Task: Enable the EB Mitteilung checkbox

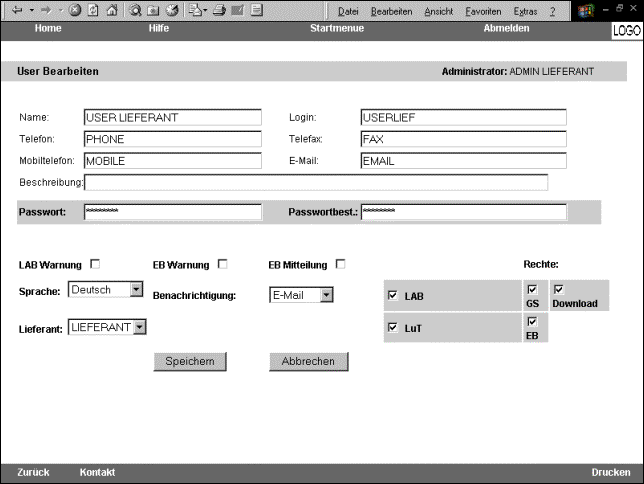Action: tap(340, 264)
